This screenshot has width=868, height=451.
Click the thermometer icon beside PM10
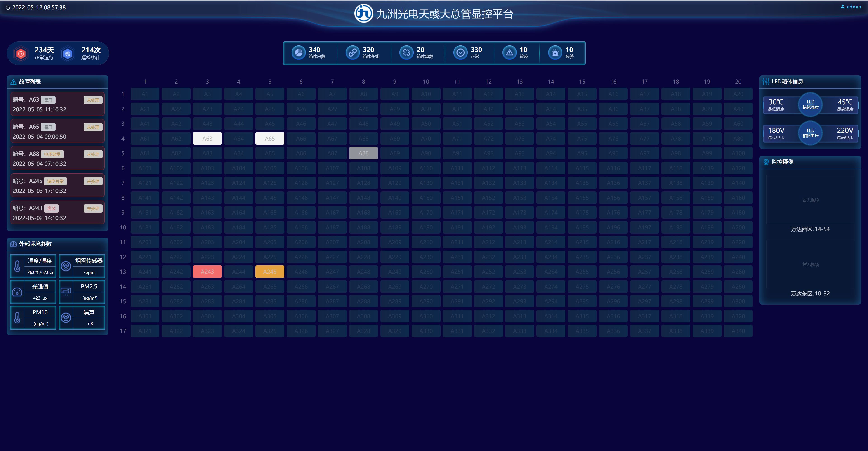17,318
